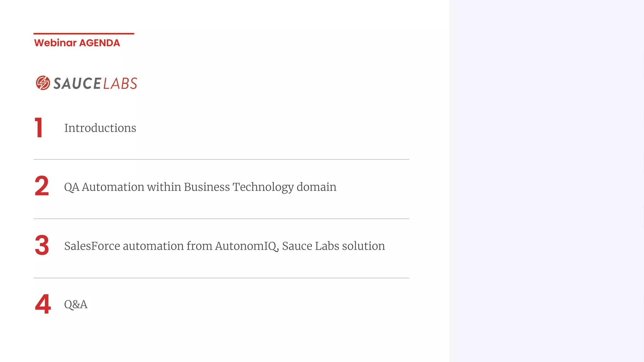Screen dimensions: 644x362
Task: Click the Sauce Labs lightning bolt logo icon
Action: point(43,83)
